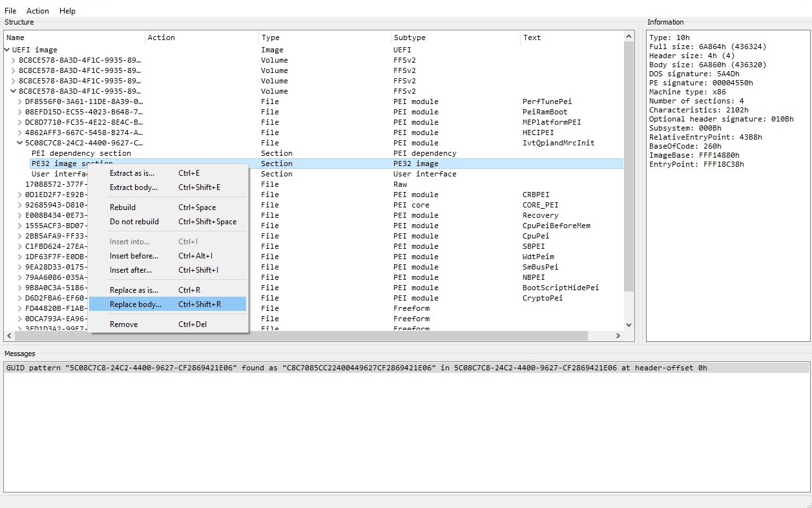This screenshot has height=508, width=812.
Task: Click the WdtPeim text cell
Action: click(540, 257)
